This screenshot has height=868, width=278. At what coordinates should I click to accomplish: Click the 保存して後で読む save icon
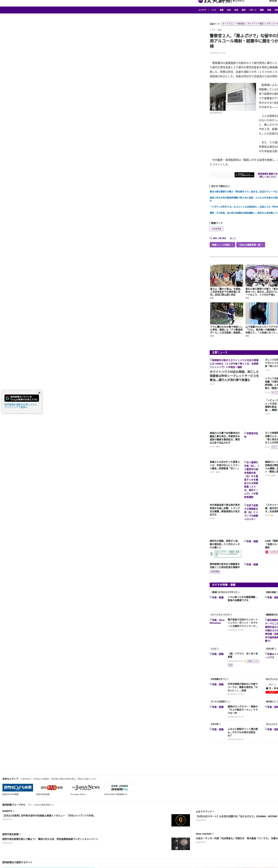(x=218, y=238)
